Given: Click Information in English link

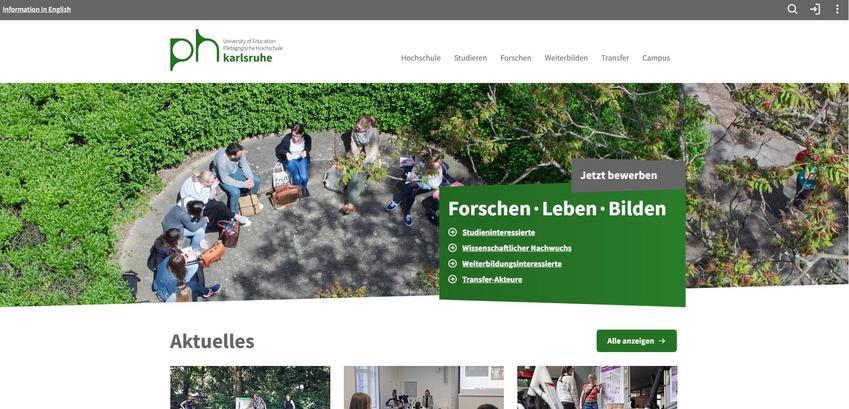Looking at the screenshot, I should [37, 9].
